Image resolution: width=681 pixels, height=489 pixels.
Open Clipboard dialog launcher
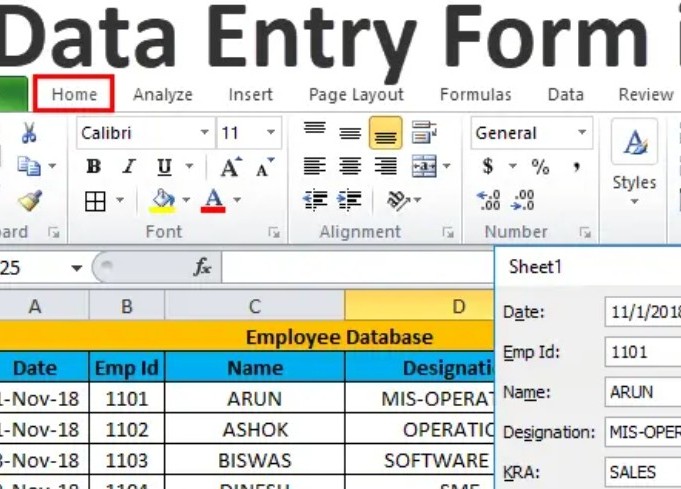54,233
